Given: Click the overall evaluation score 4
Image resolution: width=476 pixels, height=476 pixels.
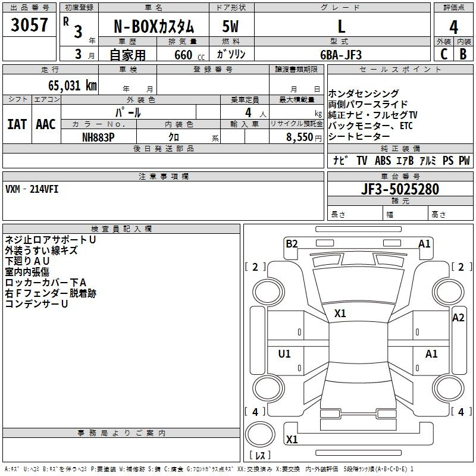Looking at the screenshot, I should pos(453,27).
